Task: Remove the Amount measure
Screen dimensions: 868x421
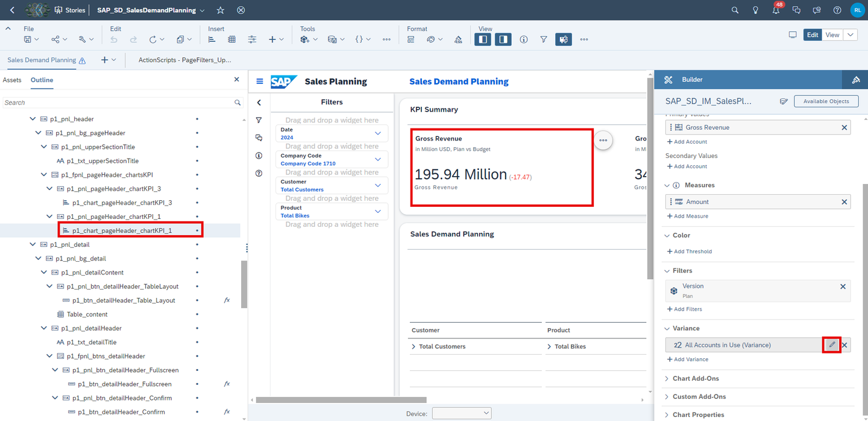Action: (x=844, y=202)
